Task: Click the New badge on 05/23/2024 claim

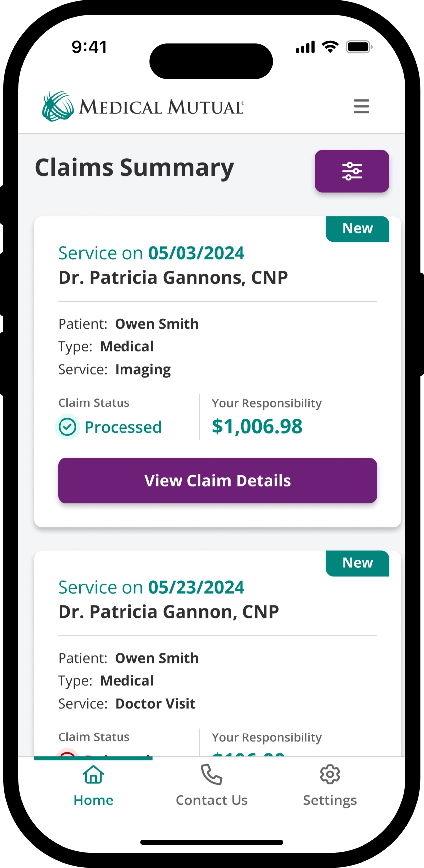Action: (x=357, y=563)
